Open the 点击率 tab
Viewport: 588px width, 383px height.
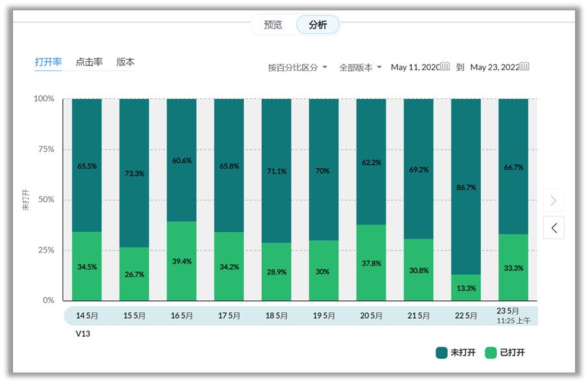pyautogui.click(x=89, y=62)
